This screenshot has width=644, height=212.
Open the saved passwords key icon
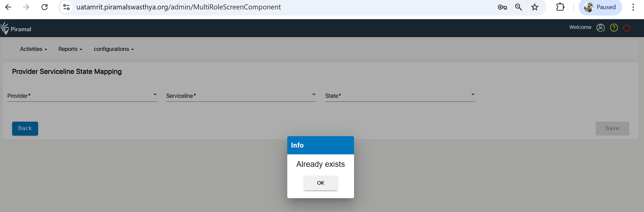pos(502,7)
